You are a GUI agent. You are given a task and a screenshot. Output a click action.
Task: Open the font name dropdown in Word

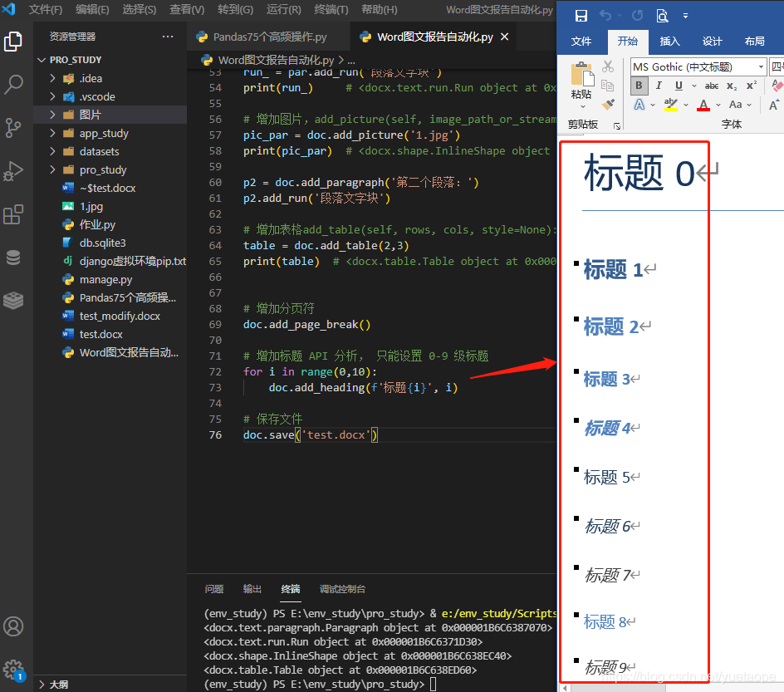click(x=761, y=66)
